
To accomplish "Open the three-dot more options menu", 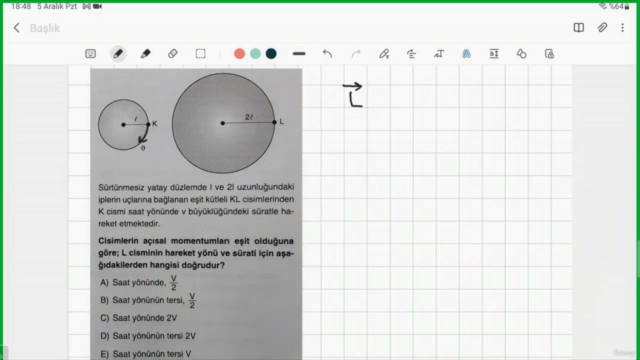I will tap(622, 28).
